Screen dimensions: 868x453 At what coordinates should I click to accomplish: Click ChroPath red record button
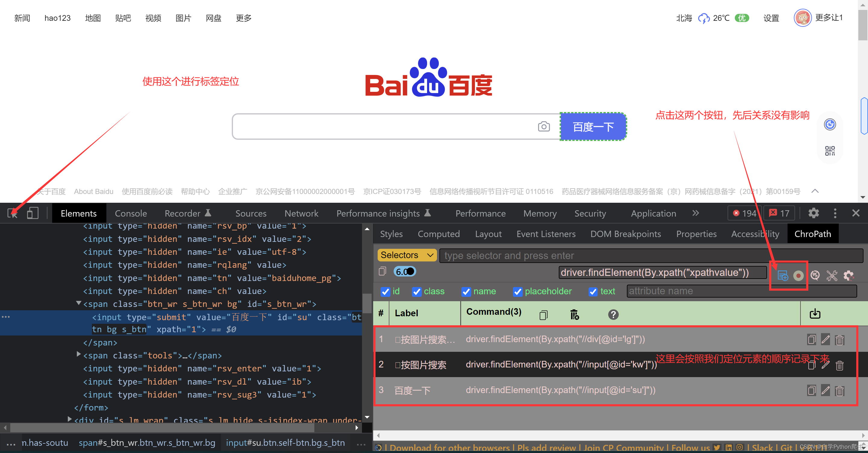coord(798,276)
